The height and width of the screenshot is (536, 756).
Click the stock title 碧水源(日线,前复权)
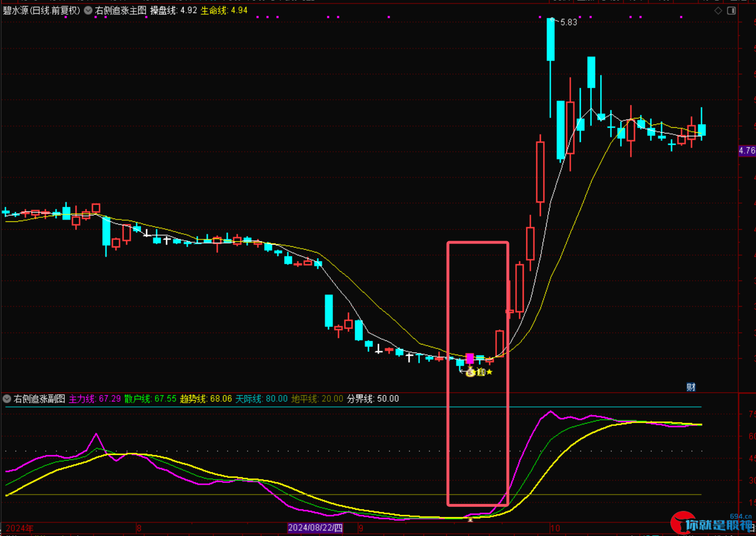(42, 10)
